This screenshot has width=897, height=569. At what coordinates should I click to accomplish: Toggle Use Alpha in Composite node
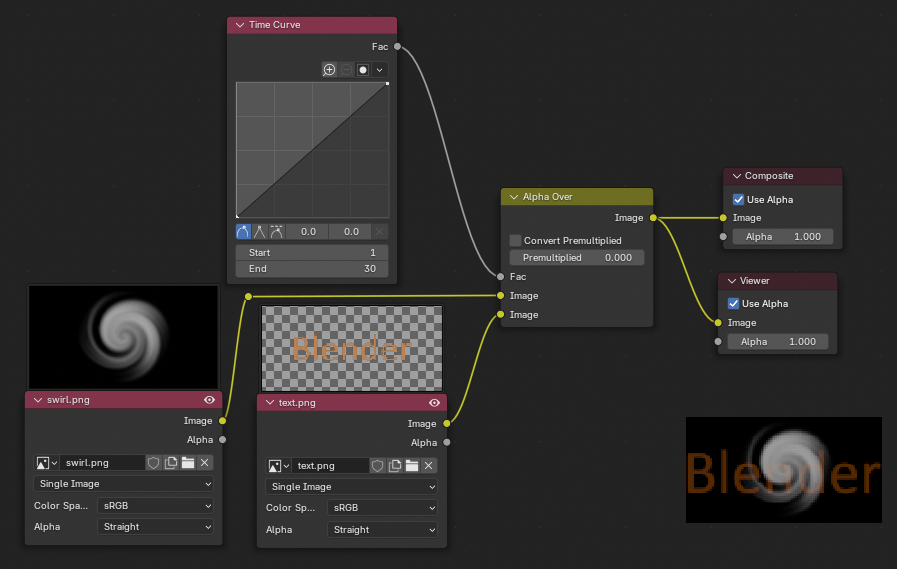[x=739, y=200]
